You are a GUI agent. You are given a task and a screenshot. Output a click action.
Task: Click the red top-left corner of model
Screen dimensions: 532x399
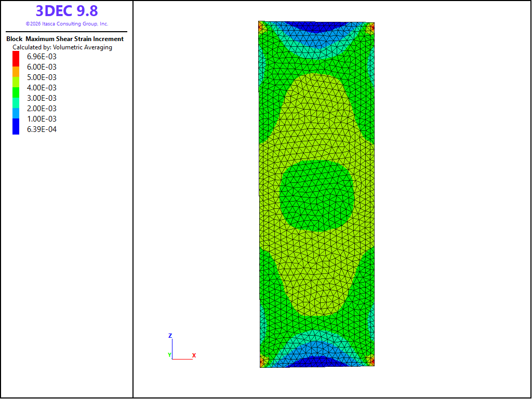(x=261, y=25)
